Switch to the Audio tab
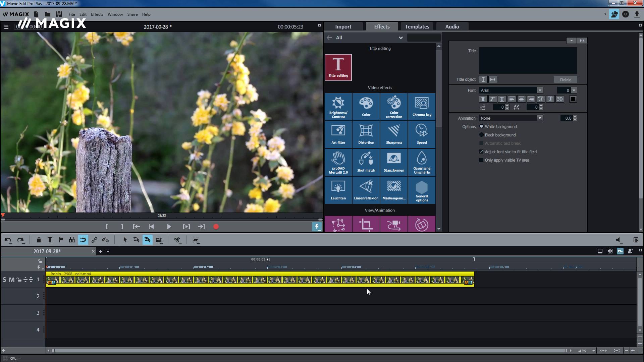This screenshot has width=644, height=362. click(452, 26)
